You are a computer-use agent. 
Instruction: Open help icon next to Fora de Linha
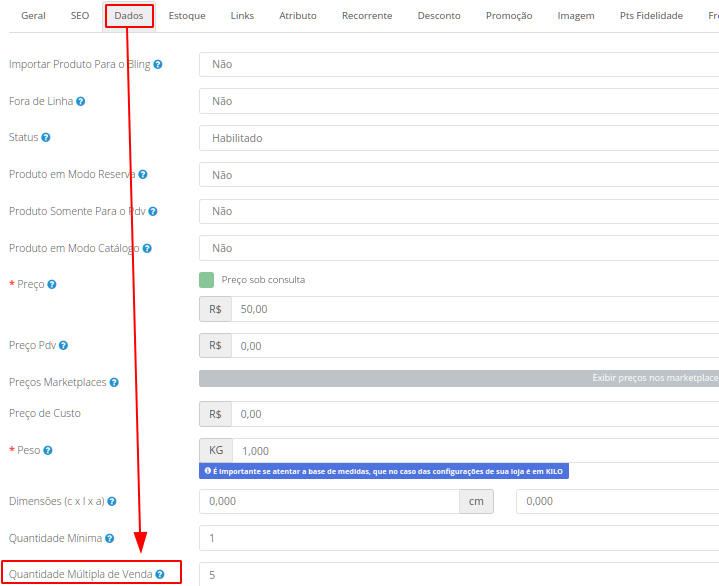[x=81, y=101]
